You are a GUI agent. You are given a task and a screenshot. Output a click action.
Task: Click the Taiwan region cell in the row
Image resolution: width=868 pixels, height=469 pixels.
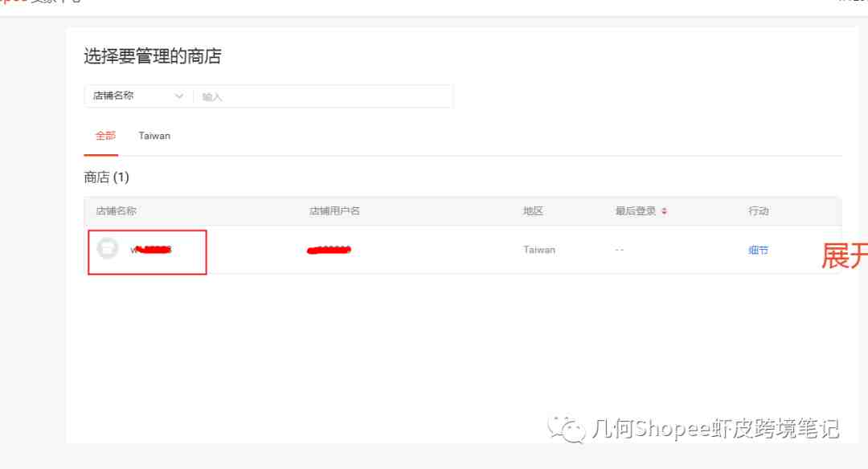[539, 250]
